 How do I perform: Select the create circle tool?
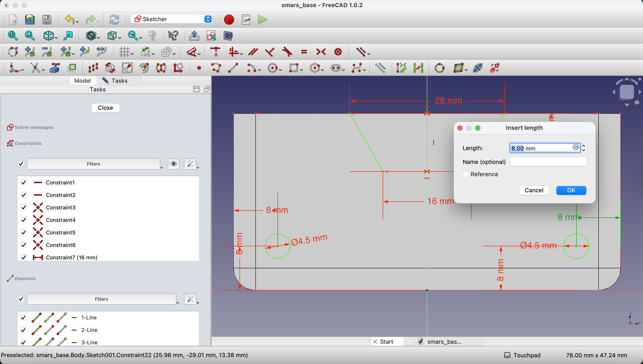pyautogui.click(x=273, y=68)
